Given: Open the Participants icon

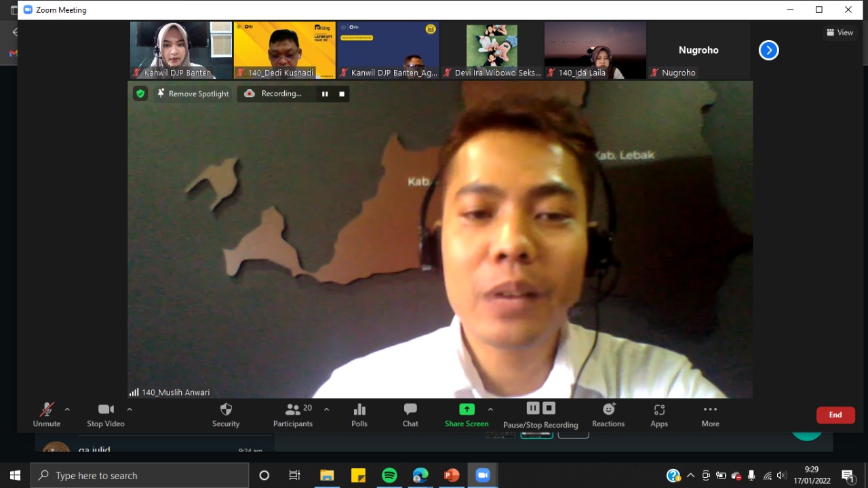Looking at the screenshot, I should pos(293,410).
